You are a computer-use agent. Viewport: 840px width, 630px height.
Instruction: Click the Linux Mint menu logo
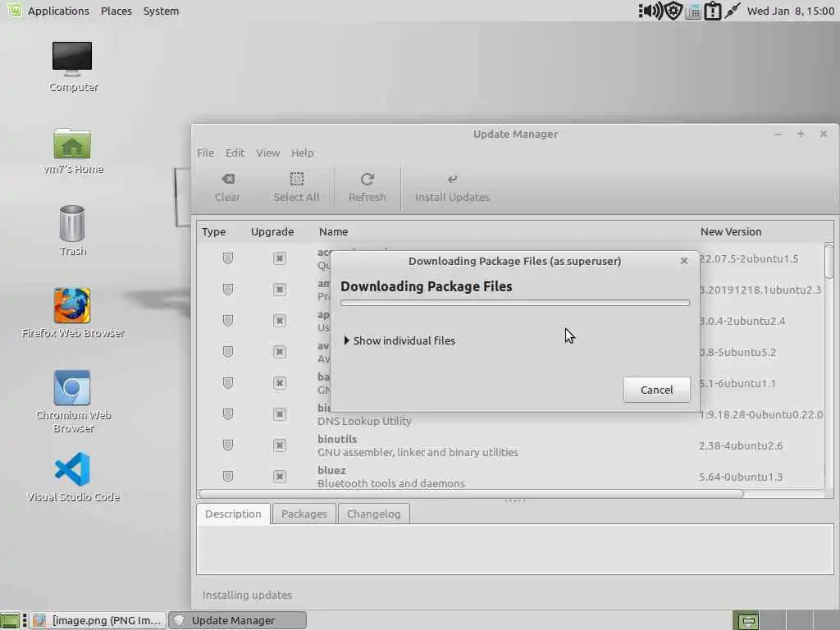tap(13, 11)
